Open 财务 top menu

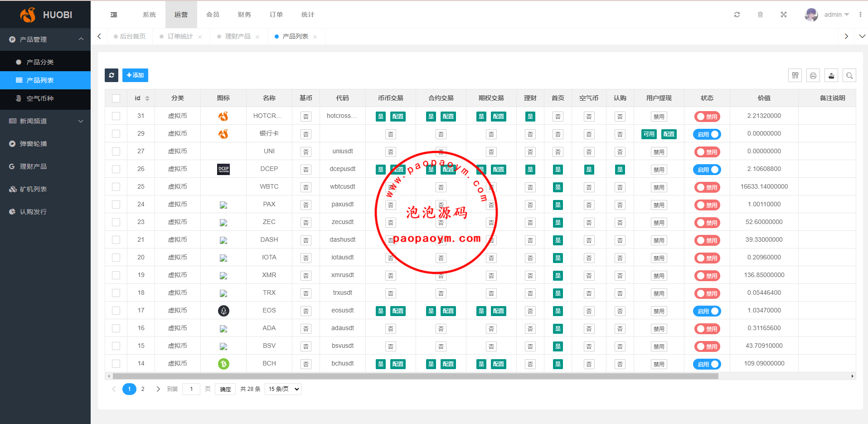[244, 15]
